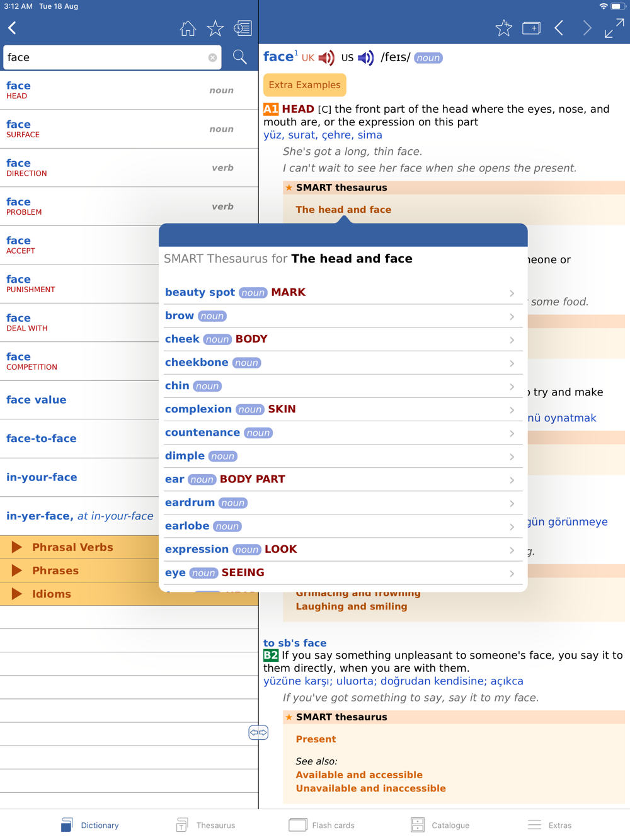Screen dimensions: 630x840
Task: Open complexion SKIN thesaurus row
Action: pyautogui.click(x=343, y=409)
